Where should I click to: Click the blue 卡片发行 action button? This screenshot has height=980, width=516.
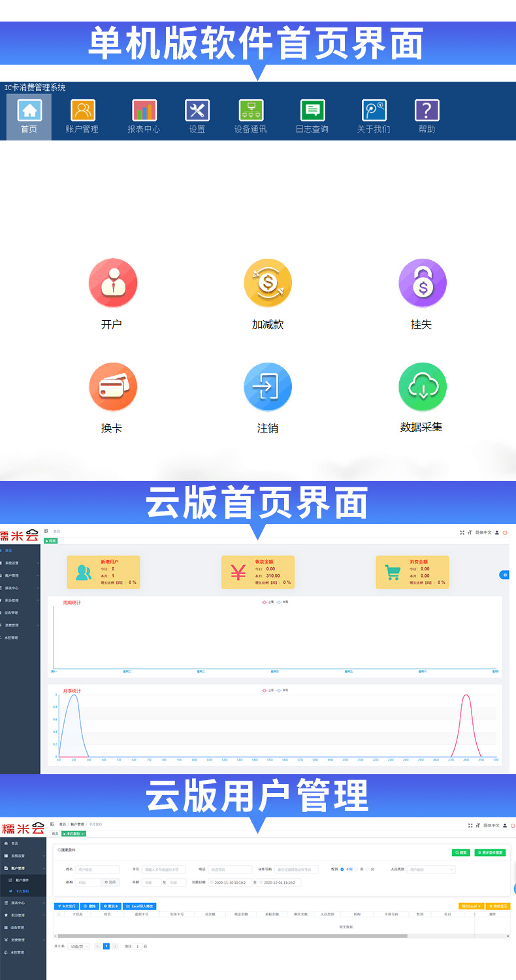(x=66, y=906)
